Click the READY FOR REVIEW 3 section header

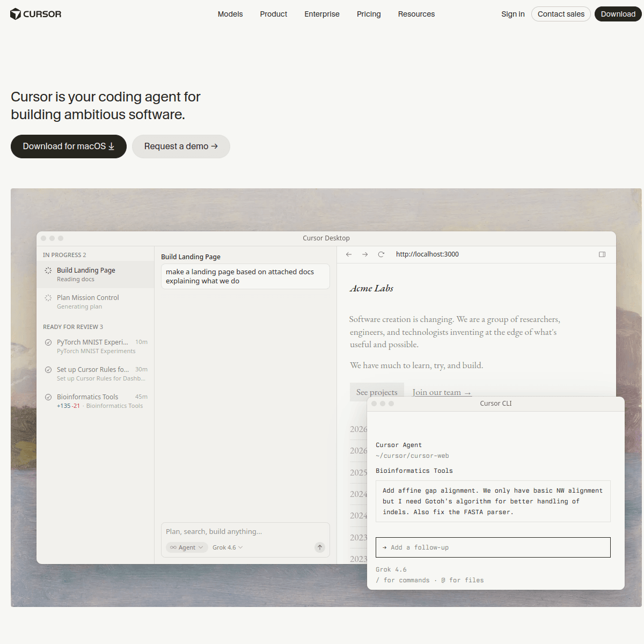pos(73,327)
